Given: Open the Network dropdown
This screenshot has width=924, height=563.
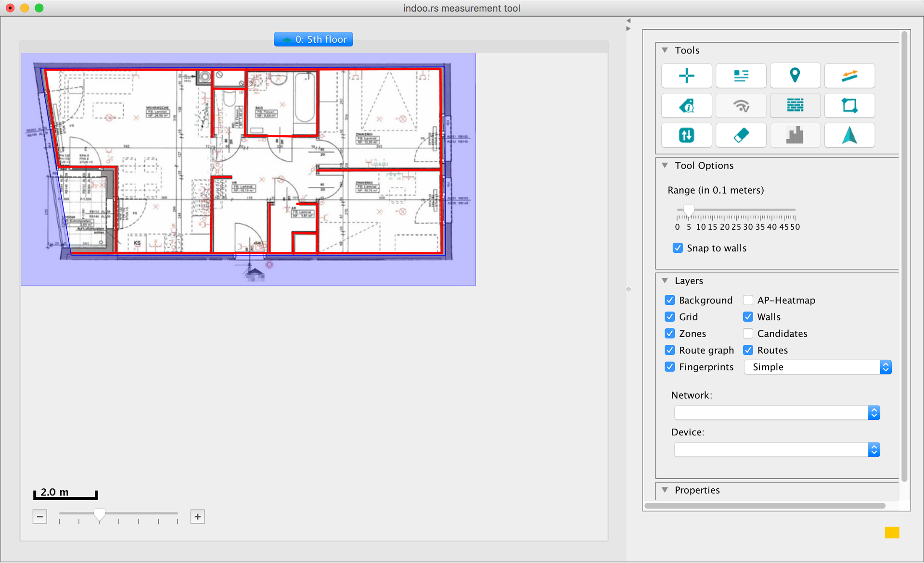Looking at the screenshot, I should click(777, 413).
